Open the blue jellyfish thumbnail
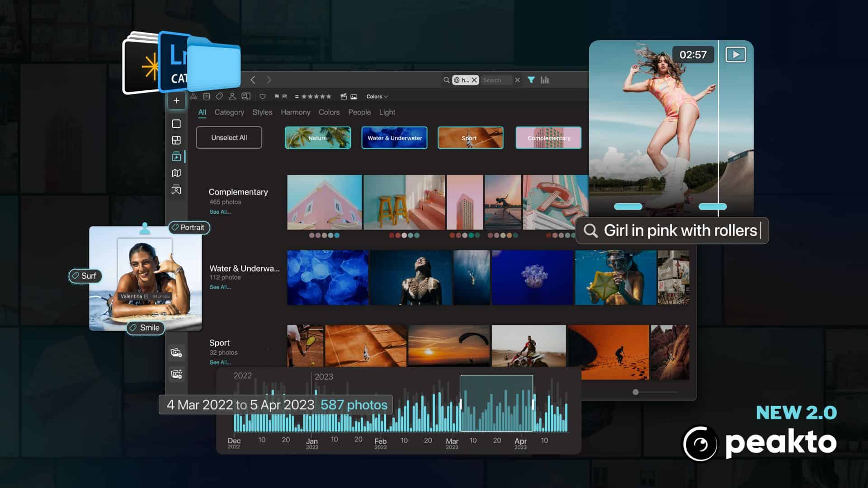The height and width of the screenshot is (488, 868). (x=328, y=277)
